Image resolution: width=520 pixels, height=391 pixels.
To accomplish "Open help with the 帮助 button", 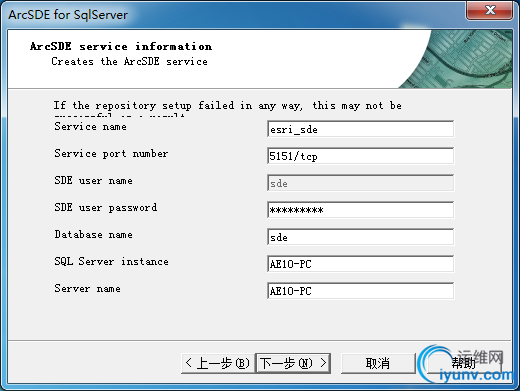I will [x=463, y=363].
